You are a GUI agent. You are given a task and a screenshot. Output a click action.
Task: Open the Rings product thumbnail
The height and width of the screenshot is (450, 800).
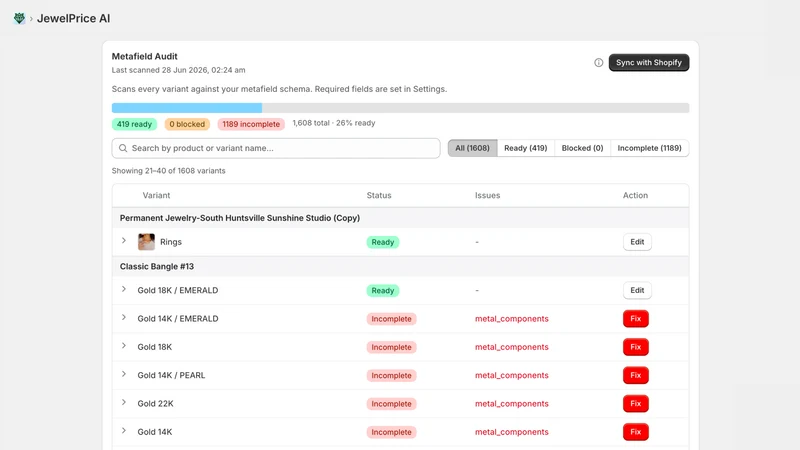tap(146, 242)
